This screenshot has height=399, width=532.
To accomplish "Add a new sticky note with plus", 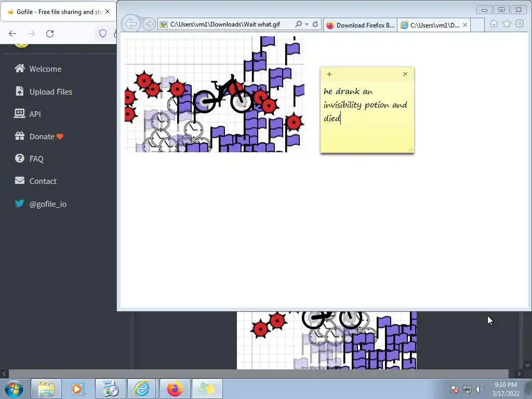I will (329, 74).
